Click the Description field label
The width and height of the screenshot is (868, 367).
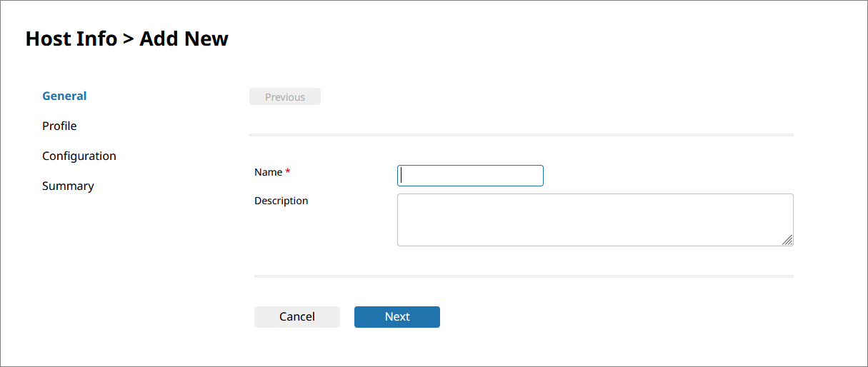click(x=281, y=201)
